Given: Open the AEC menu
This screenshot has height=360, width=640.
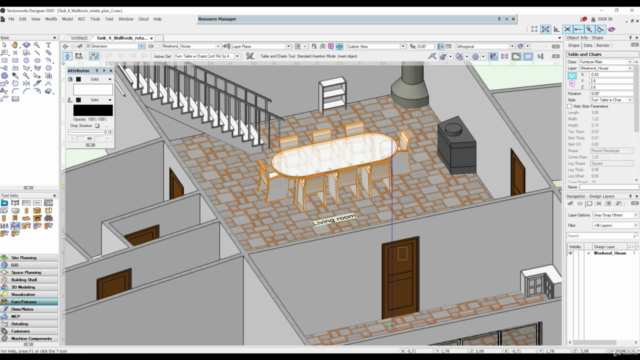Looking at the screenshot, I should coord(82,19).
